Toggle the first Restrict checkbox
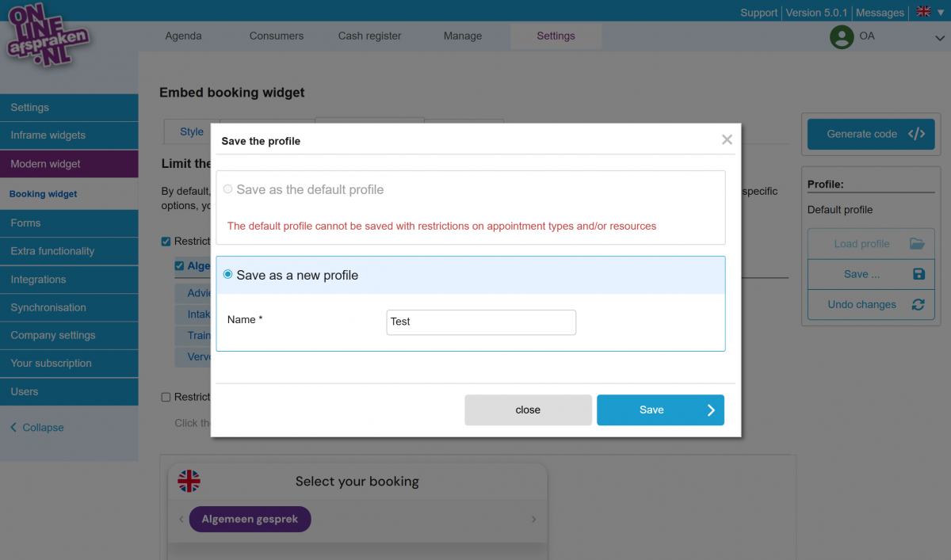The width and height of the screenshot is (951, 560). 166,242
